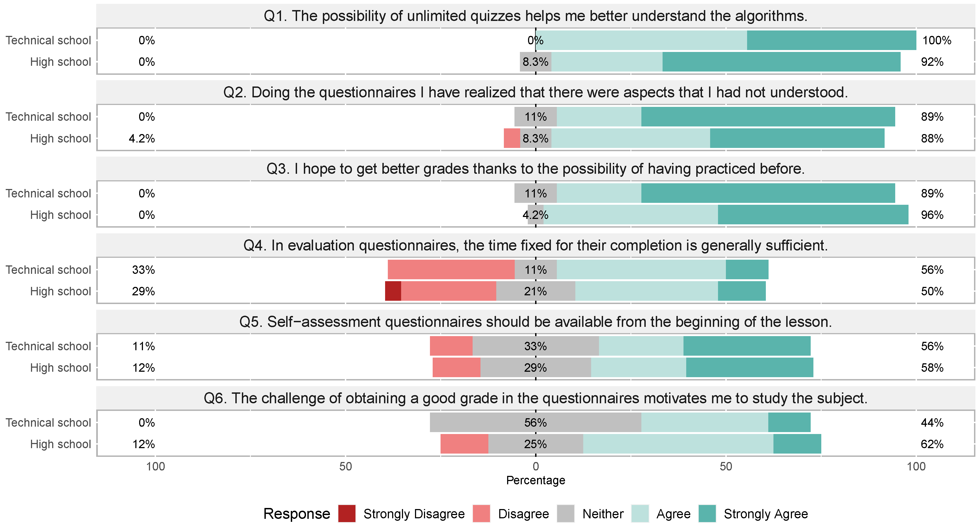980x527 pixels.
Task: Click the Percentage axis label
Action: coord(535,480)
